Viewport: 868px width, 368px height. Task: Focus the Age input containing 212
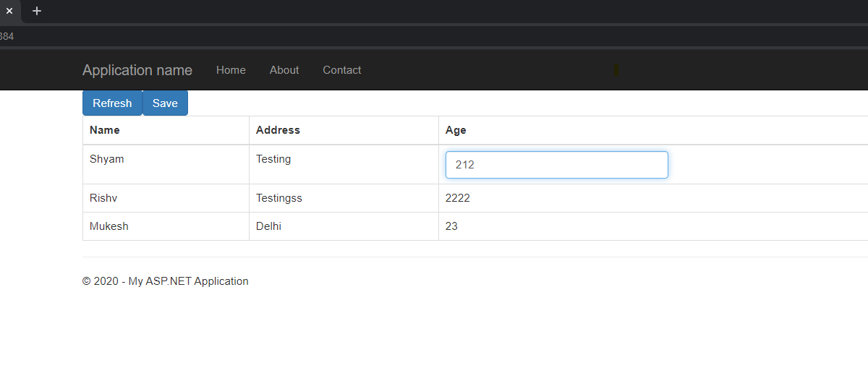point(556,165)
